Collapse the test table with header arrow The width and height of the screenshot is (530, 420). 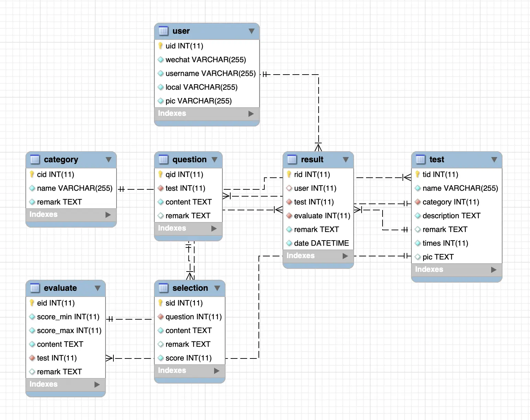pos(494,159)
